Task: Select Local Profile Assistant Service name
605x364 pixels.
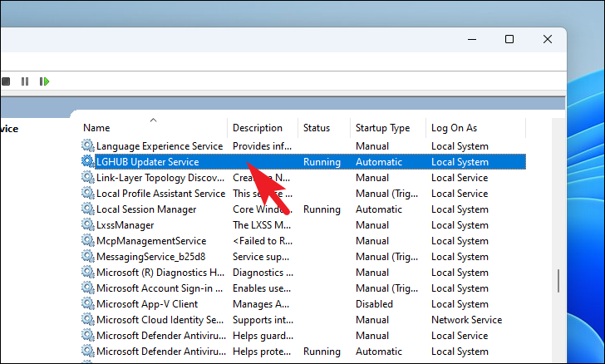Action: click(x=161, y=194)
